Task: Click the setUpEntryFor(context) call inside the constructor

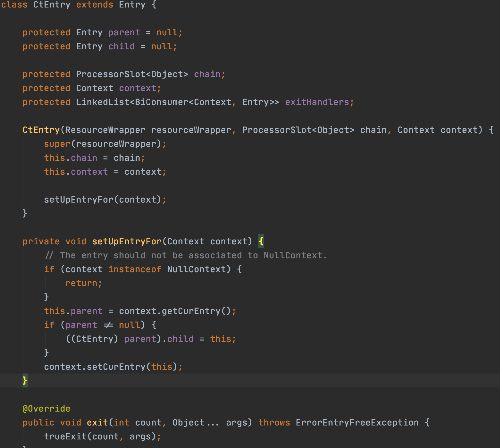Action: pyautogui.click(x=103, y=200)
